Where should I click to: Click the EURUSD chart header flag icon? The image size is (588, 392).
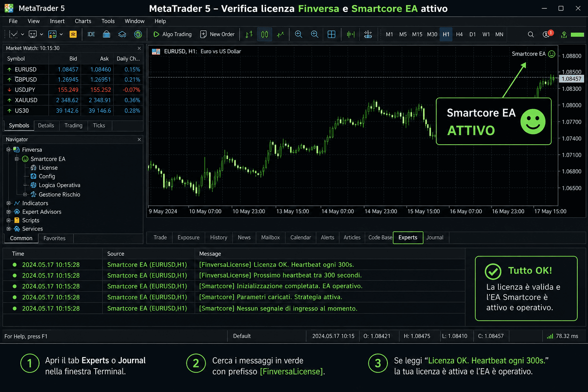point(156,51)
